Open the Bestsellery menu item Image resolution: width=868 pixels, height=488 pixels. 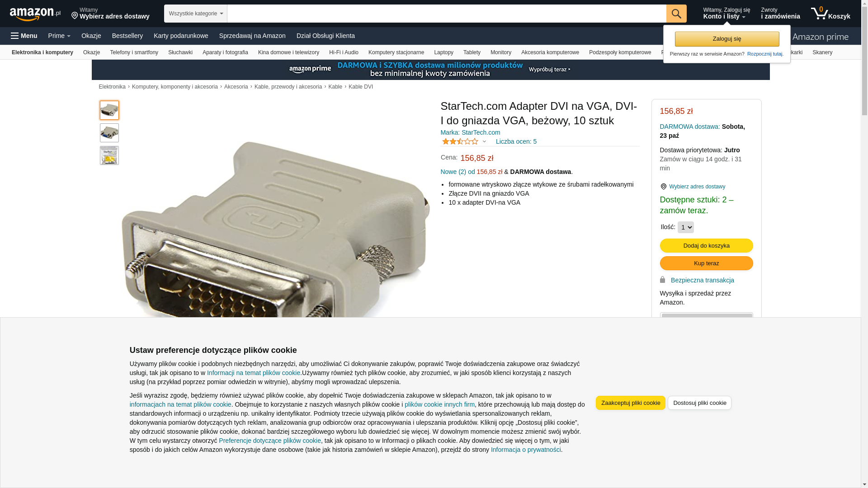pyautogui.click(x=127, y=36)
